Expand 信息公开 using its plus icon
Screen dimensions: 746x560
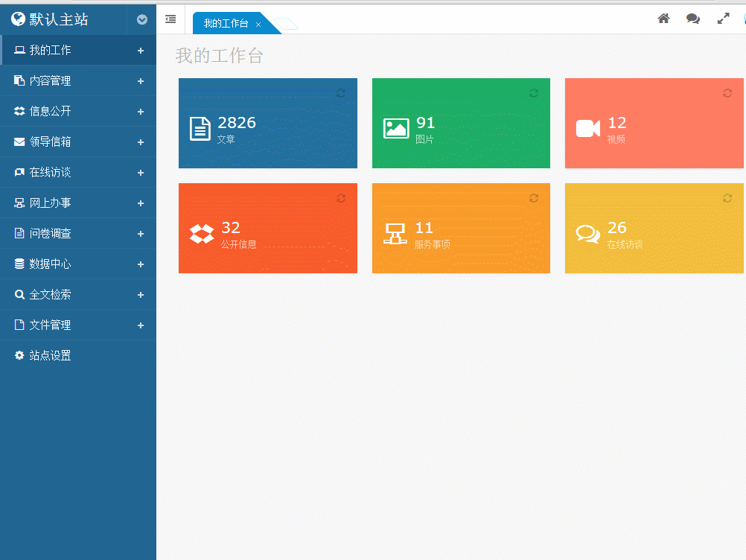coord(141,112)
